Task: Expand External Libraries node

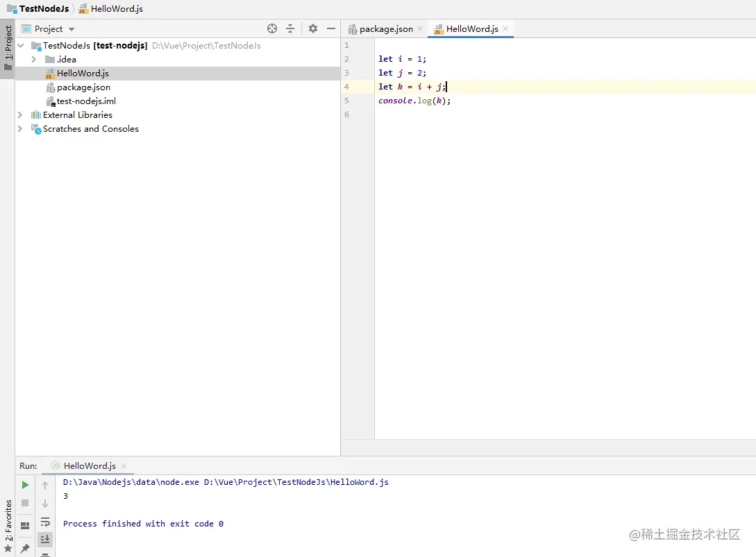Action: coord(19,114)
